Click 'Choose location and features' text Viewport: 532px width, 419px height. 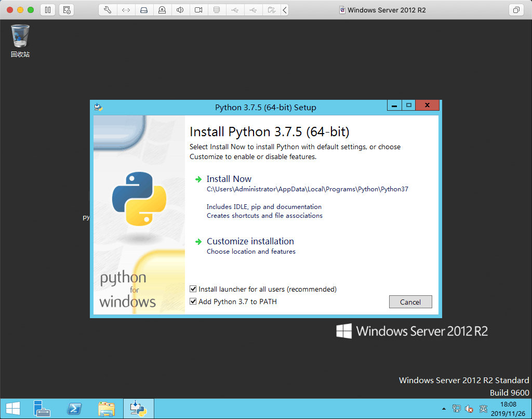[x=251, y=251]
